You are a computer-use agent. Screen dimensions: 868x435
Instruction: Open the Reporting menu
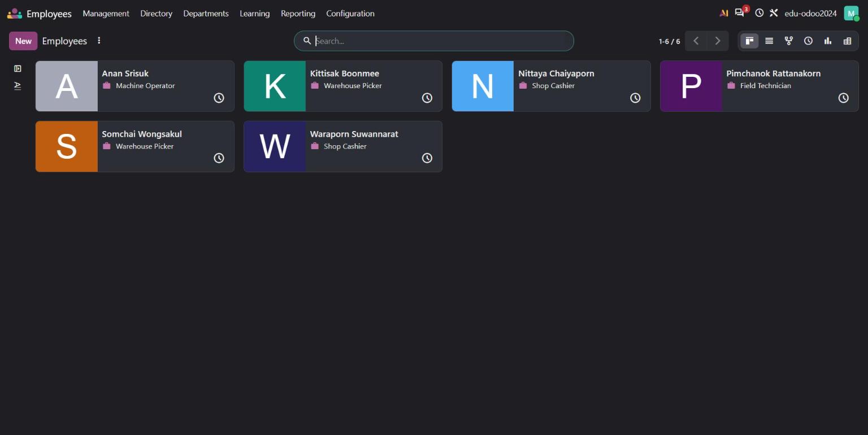[x=298, y=14]
